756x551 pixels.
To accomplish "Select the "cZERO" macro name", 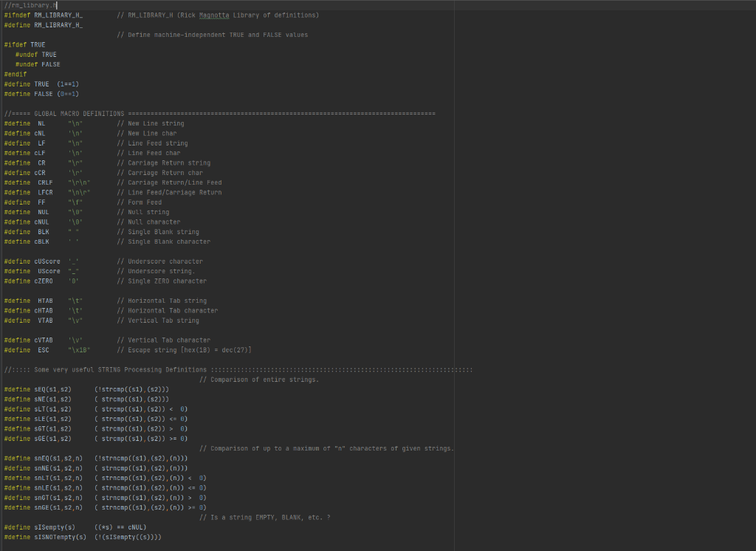I will pos(44,281).
